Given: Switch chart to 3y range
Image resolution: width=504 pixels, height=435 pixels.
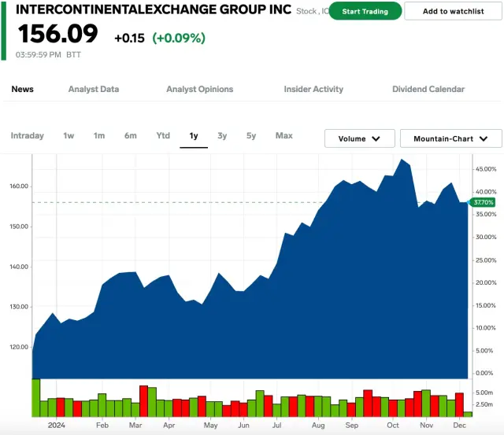Looking at the screenshot, I should click(x=222, y=136).
